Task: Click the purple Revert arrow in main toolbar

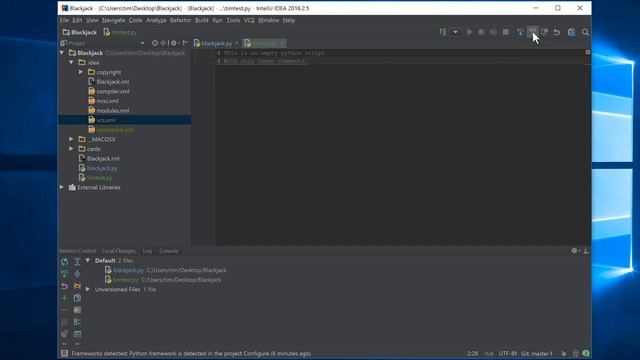Action: pyautogui.click(x=556, y=32)
